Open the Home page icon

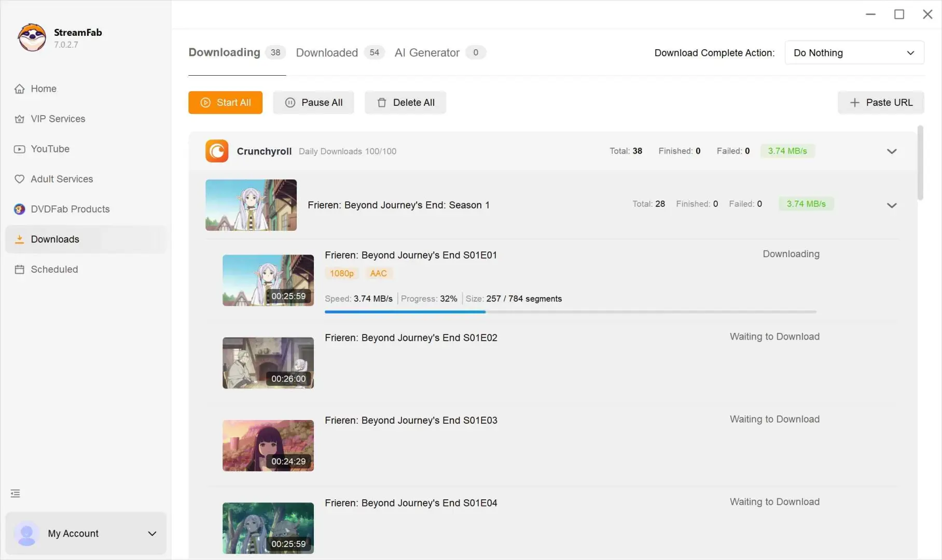point(19,89)
